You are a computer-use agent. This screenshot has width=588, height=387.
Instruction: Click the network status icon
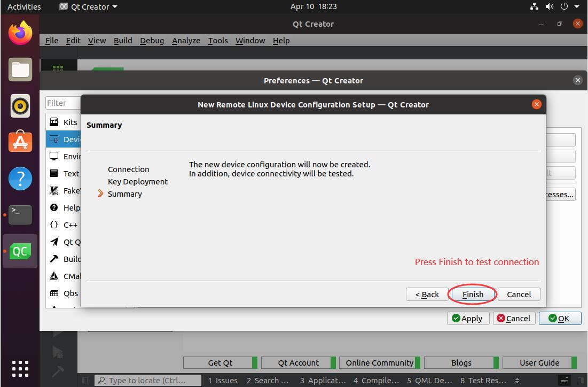[534, 6]
